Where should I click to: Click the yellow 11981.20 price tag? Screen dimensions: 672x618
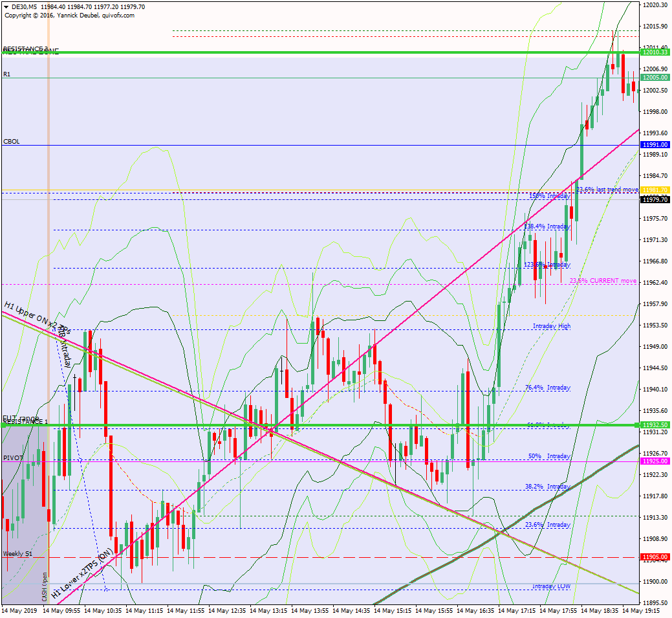coord(655,190)
